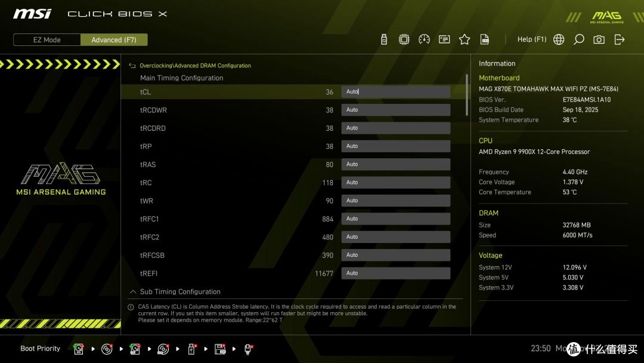
Task: Select the tRCDWR row label
Action: coord(153,110)
